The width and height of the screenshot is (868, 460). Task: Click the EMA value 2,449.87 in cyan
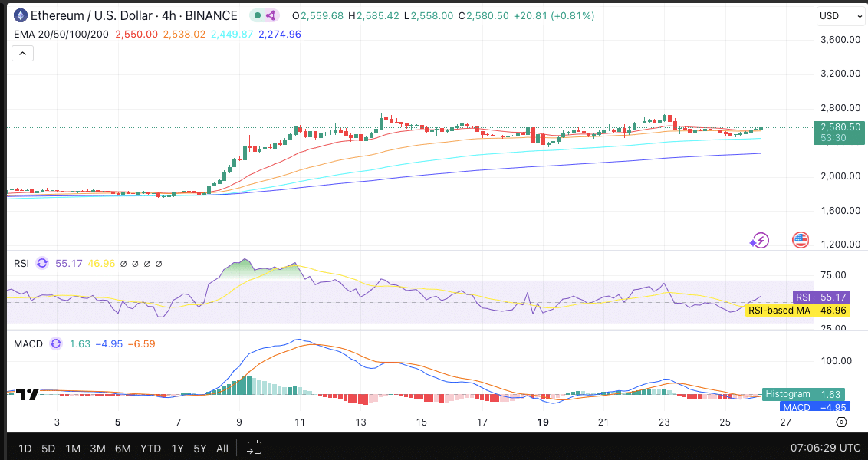click(232, 34)
